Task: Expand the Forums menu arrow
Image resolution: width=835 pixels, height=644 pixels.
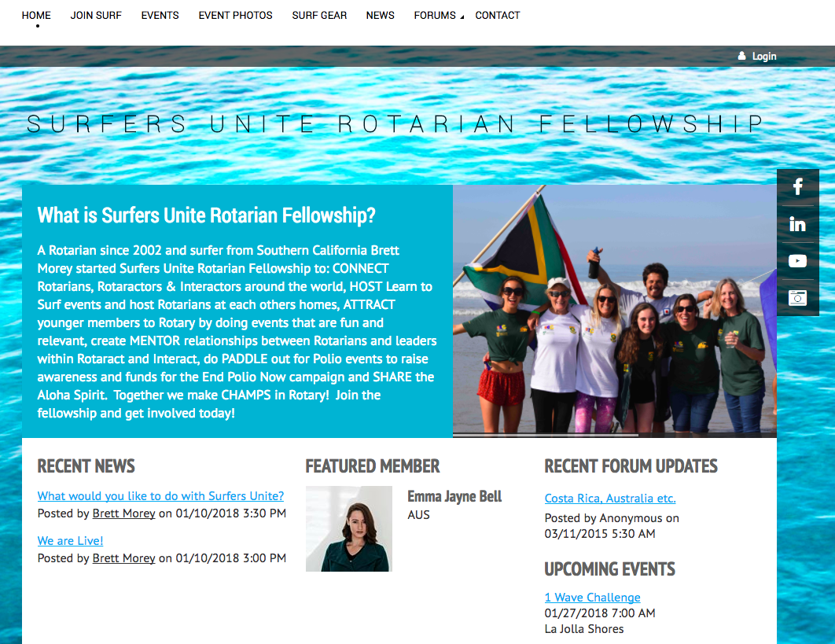Action: 462,17
